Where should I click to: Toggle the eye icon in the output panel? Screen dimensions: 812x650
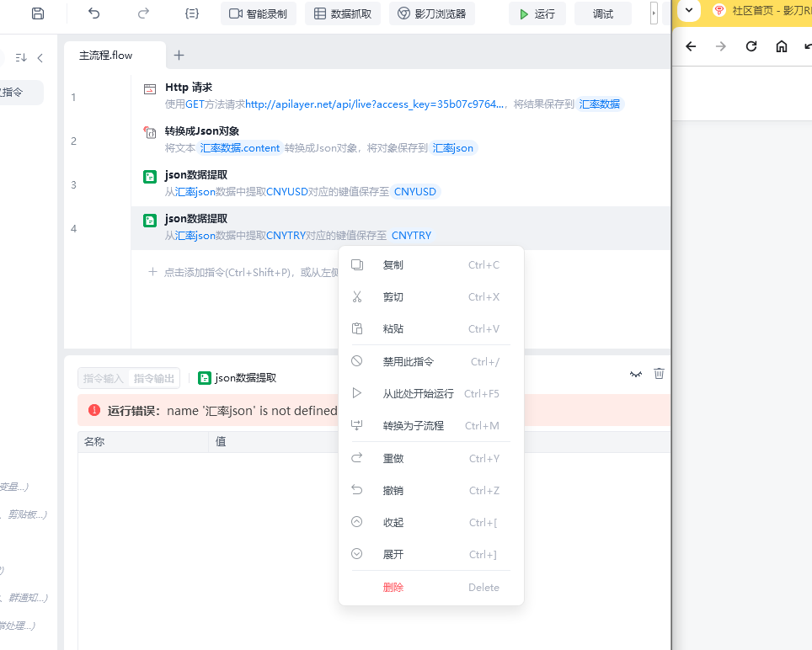click(x=636, y=374)
